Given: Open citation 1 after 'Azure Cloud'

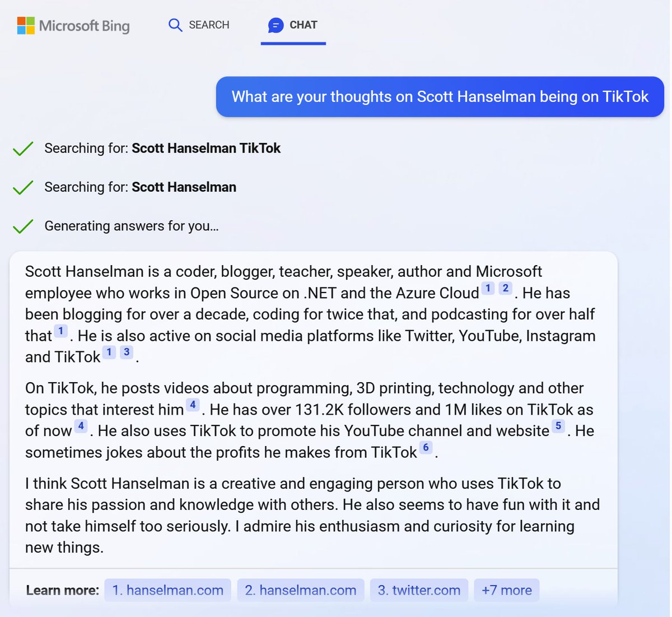Looking at the screenshot, I should (488, 288).
